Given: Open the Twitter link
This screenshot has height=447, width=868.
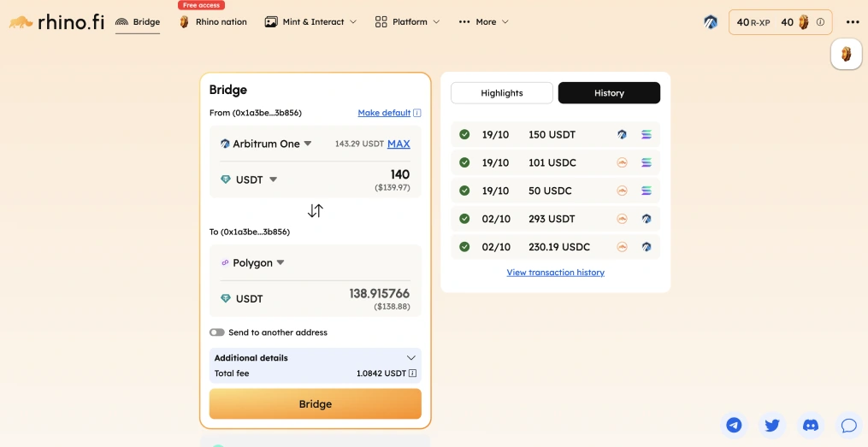Looking at the screenshot, I should (772, 425).
